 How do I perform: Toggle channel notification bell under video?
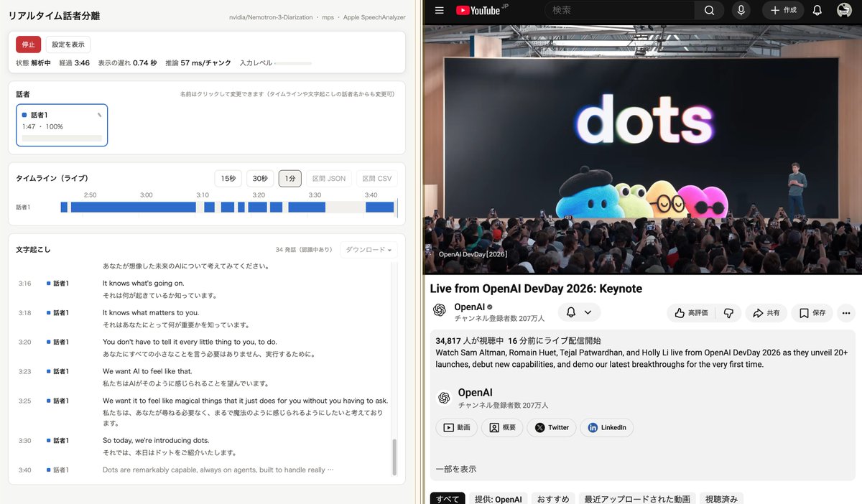[571, 312]
